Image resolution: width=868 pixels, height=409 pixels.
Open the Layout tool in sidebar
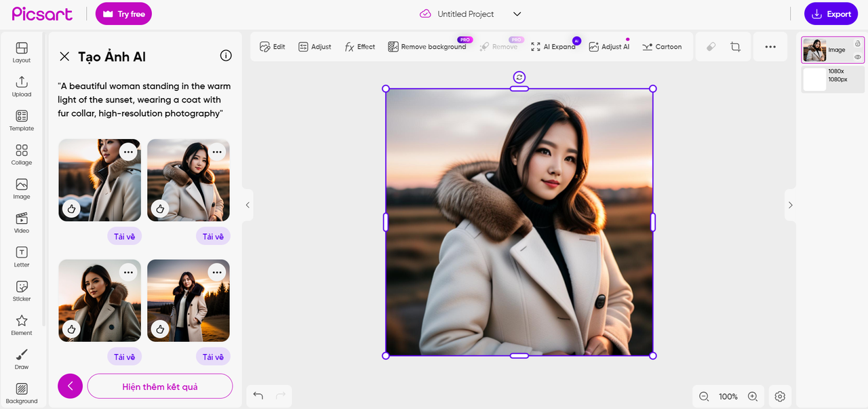22,52
